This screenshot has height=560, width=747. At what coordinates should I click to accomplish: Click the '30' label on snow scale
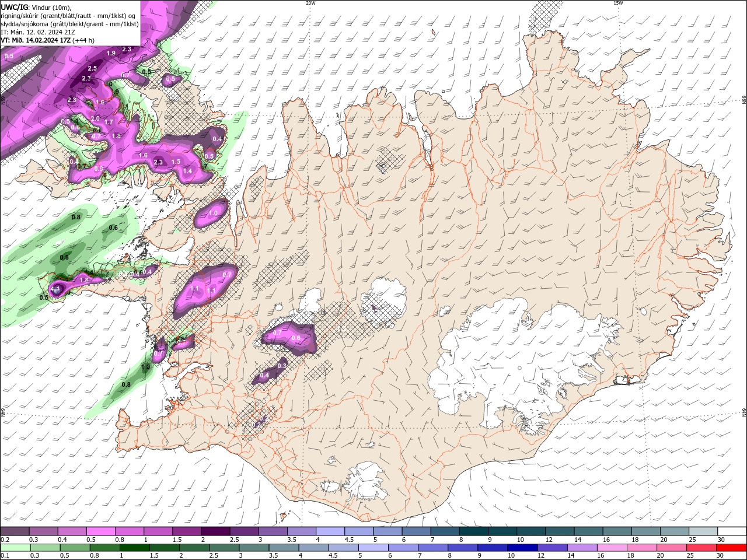721,540
